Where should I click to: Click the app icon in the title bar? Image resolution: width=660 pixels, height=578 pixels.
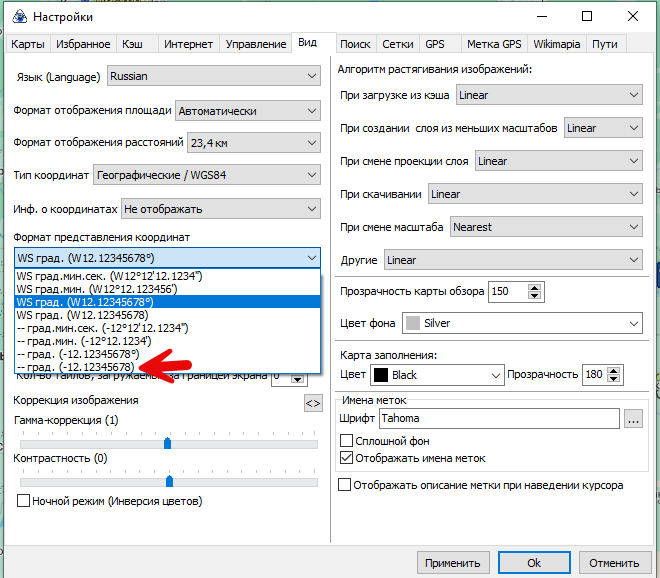tap(17, 17)
